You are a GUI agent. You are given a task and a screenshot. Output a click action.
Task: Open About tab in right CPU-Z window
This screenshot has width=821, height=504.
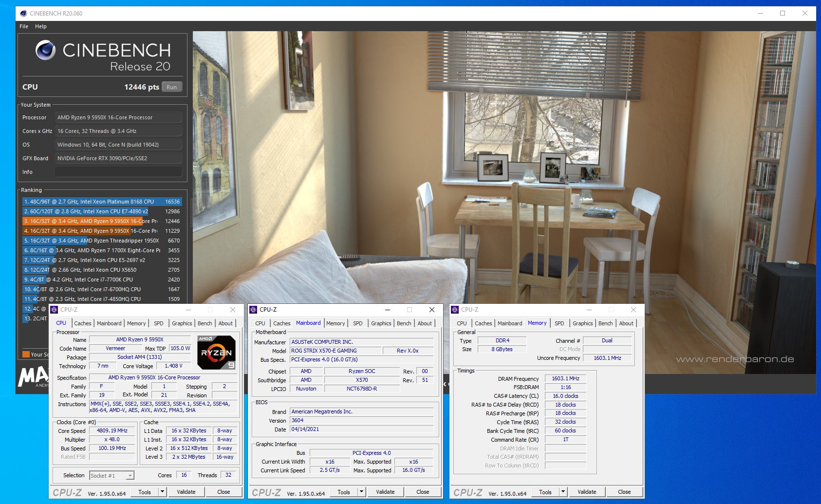[626, 323]
